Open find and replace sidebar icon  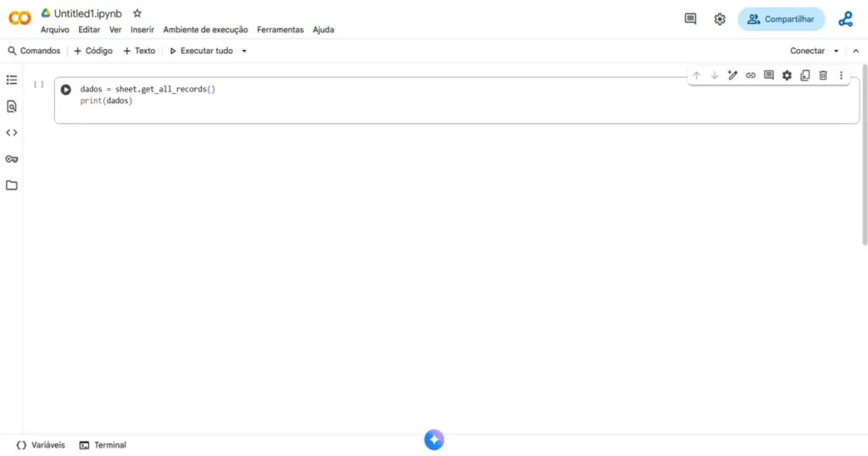point(12,106)
